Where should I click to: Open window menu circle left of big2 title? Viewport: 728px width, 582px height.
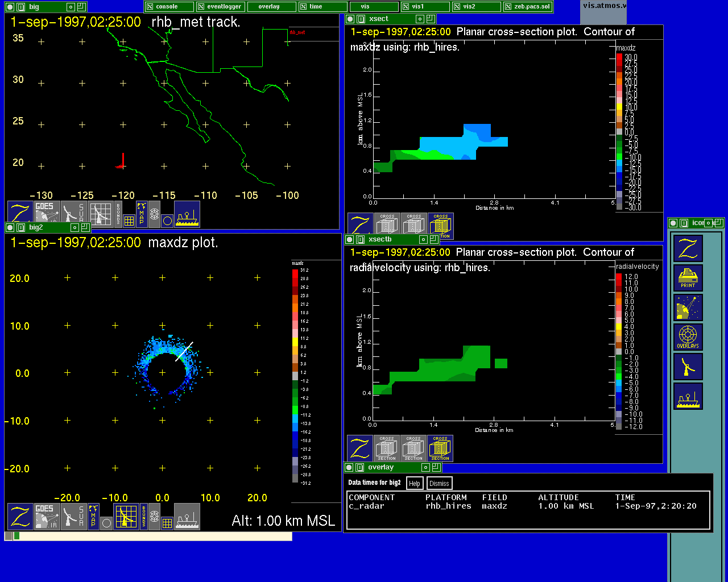tap(10, 227)
